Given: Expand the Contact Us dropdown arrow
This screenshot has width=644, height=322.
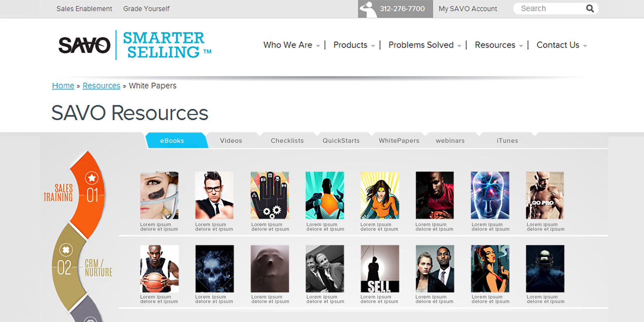Looking at the screenshot, I should click(585, 46).
